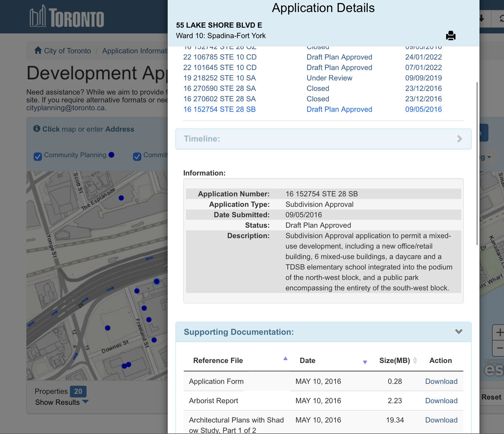Open application 19 218252 STE 10 SA
The width and height of the screenshot is (504, 434).
(219, 78)
